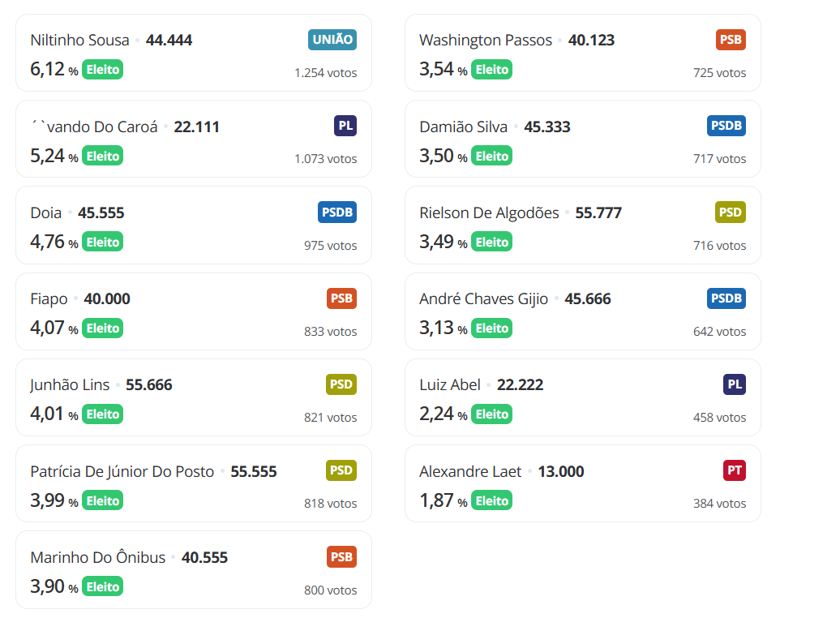
Task: Click the UNIÃO party badge for Niltinho Sousa
Action: tap(332, 40)
